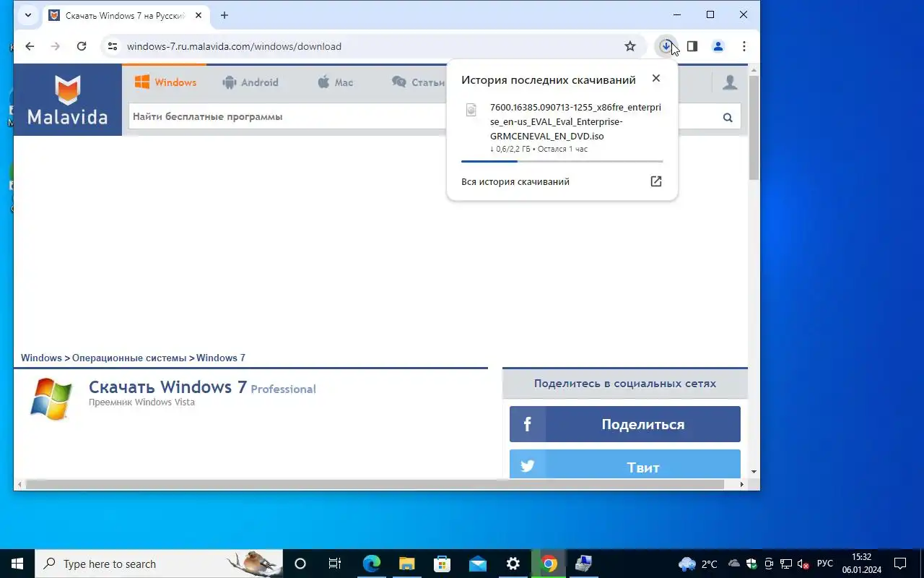Image resolution: width=924 pixels, height=578 pixels.
Task: Open the notification center icon
Action: 901,564
